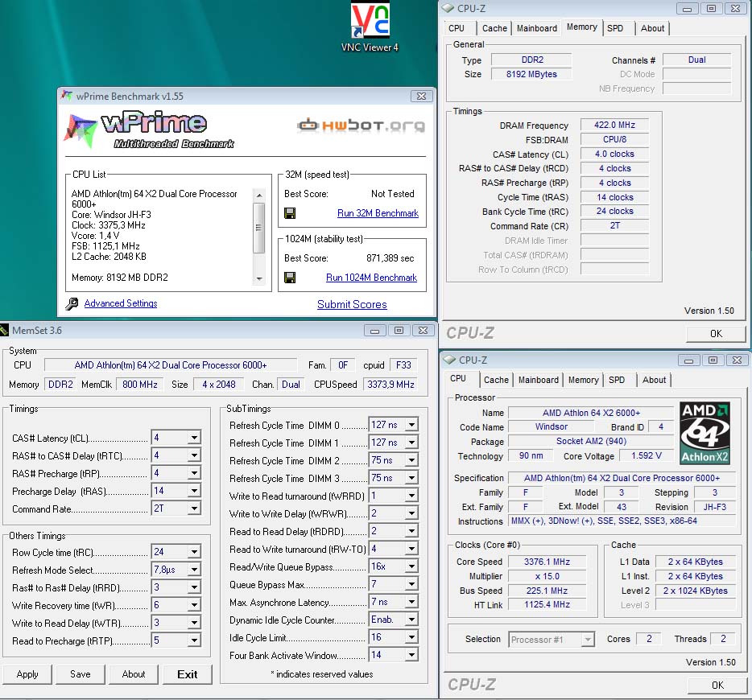Click the lower CPU-Z window title icon
This screenshot has width=752, height=700.
[x=449, y=360]
